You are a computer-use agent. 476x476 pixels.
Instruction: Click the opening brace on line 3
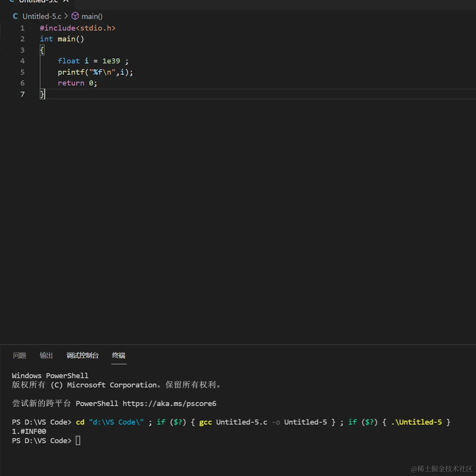(42, 50)
